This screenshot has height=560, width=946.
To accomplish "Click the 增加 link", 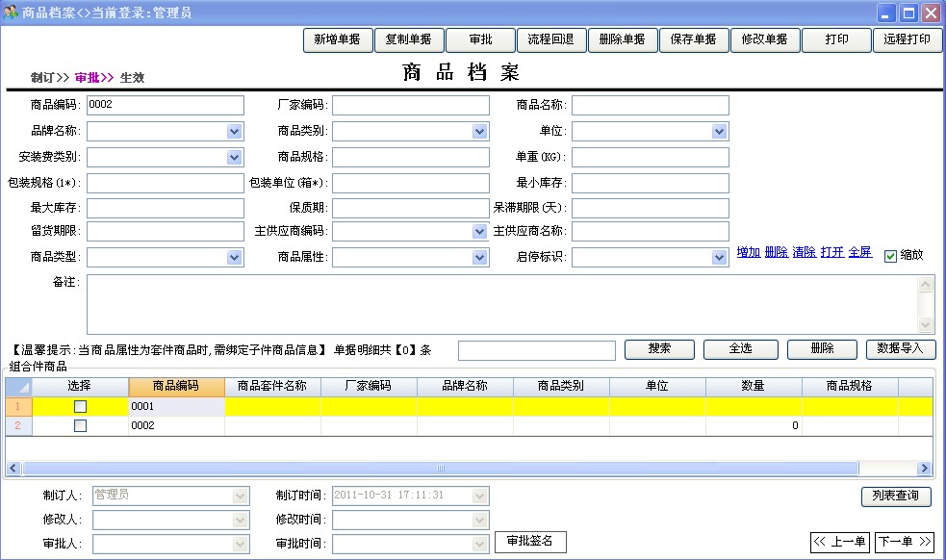I will pos(748,252).
